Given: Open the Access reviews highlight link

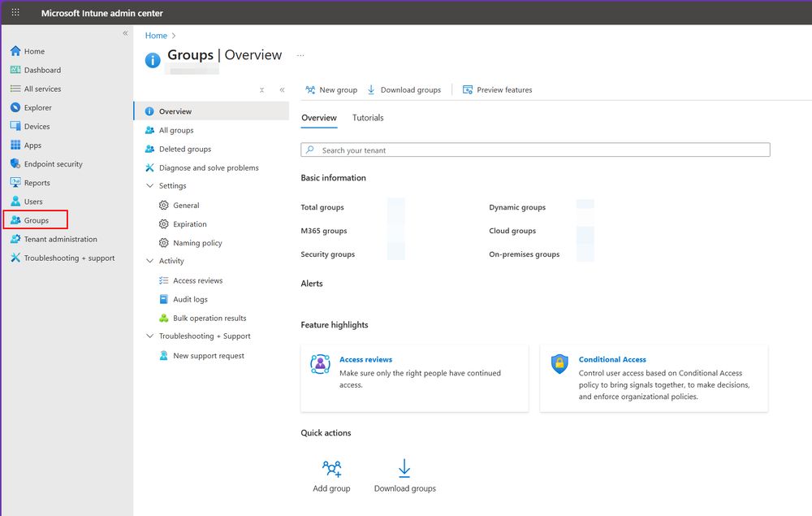Looking at the screenshot, I should point(365,359).
